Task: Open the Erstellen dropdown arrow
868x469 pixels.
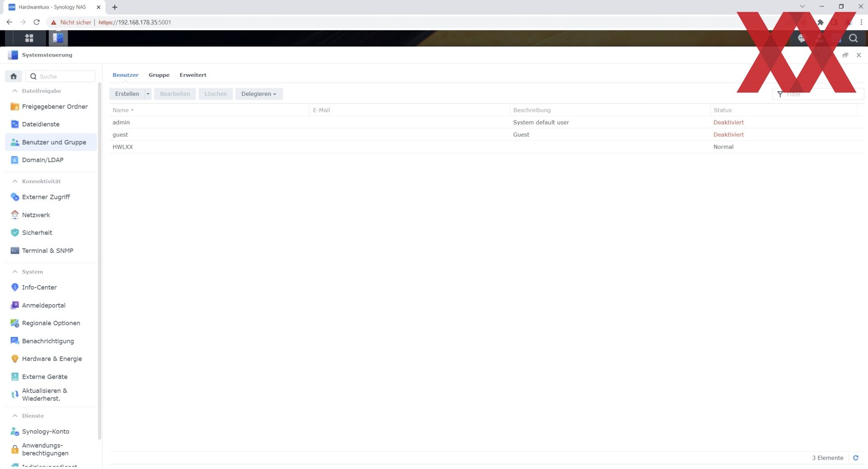Action: pos(148,94)
